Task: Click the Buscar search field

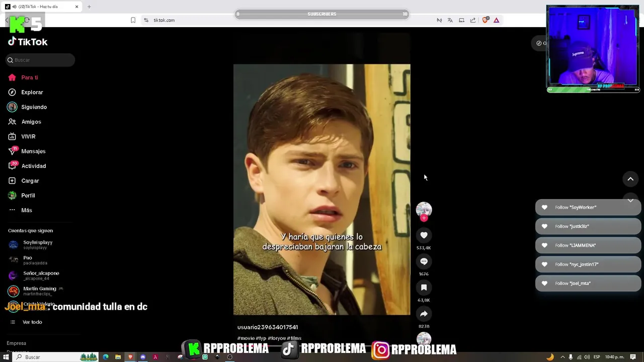Action: click(x=40, y=60)
